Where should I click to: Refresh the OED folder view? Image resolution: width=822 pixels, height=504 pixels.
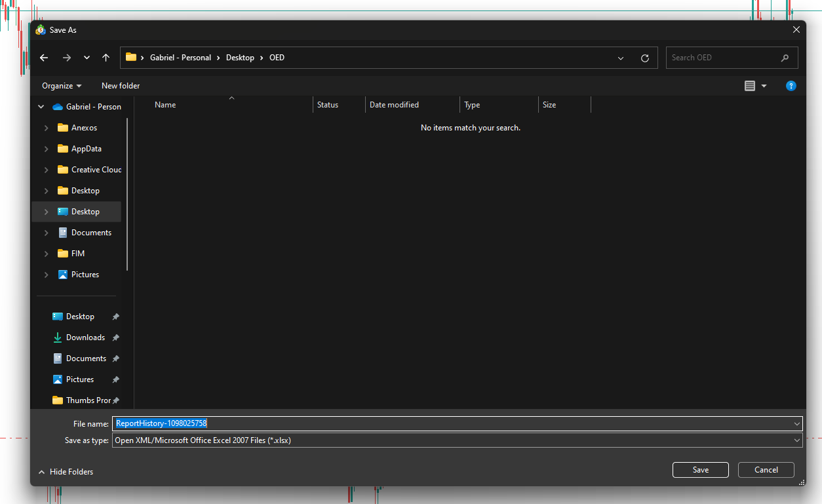[x=644, y=58]
